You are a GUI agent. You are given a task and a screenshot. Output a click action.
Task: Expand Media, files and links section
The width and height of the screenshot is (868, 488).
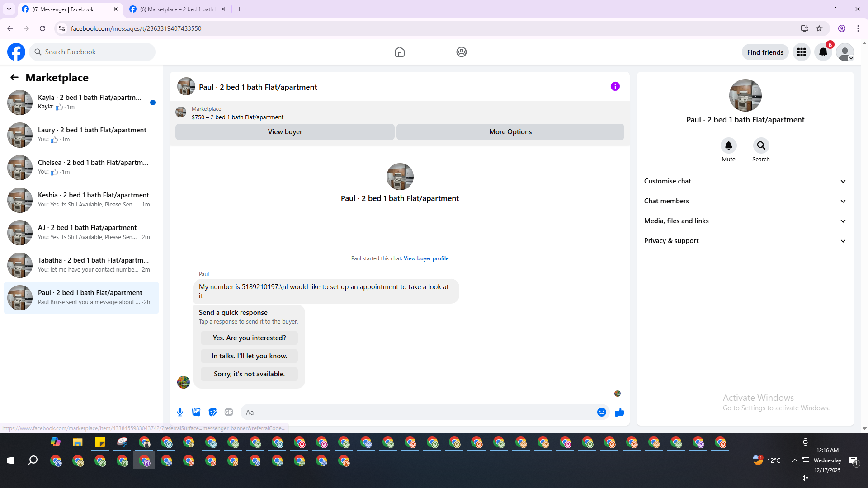(x=745, y=221)
